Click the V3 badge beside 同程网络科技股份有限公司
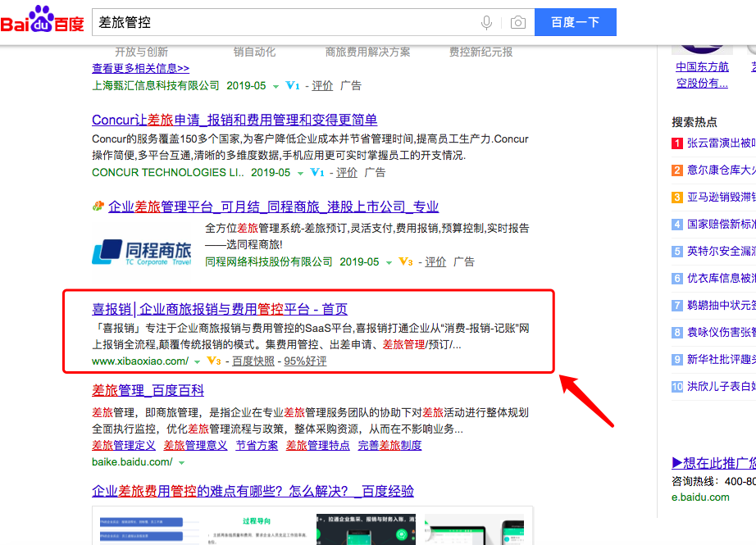 405,262
